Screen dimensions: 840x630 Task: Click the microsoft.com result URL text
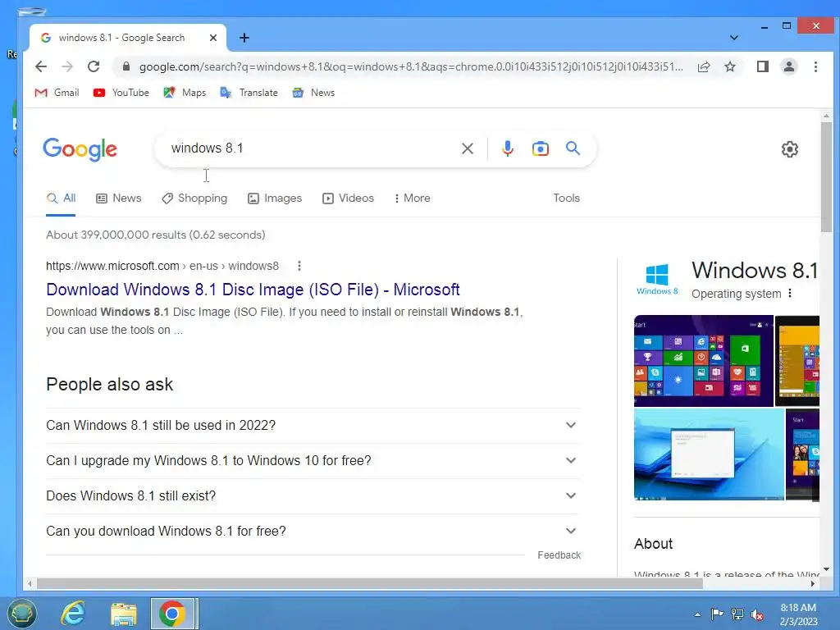[x=162, y=266]
